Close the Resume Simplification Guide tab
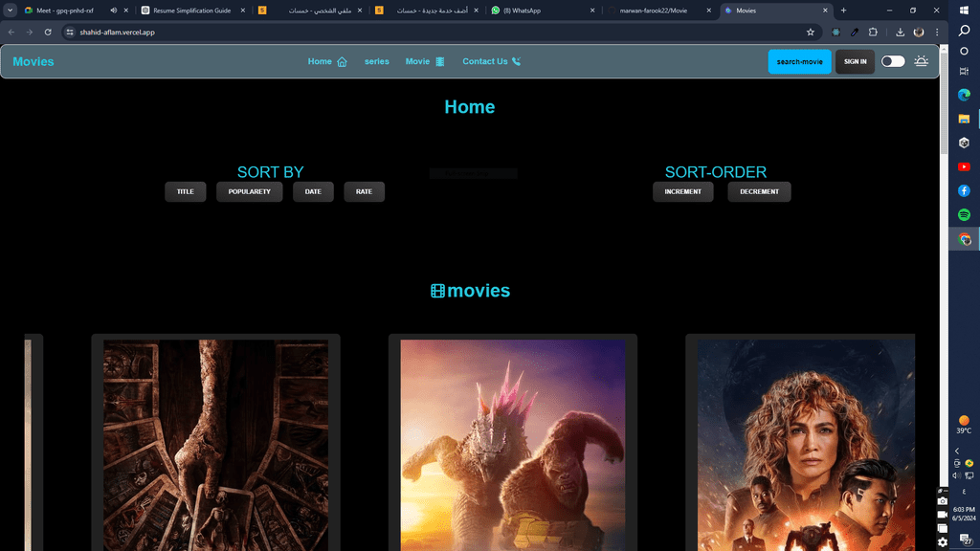Image resolution: width=980 pixels, height=551 pixels. [242, 11]
